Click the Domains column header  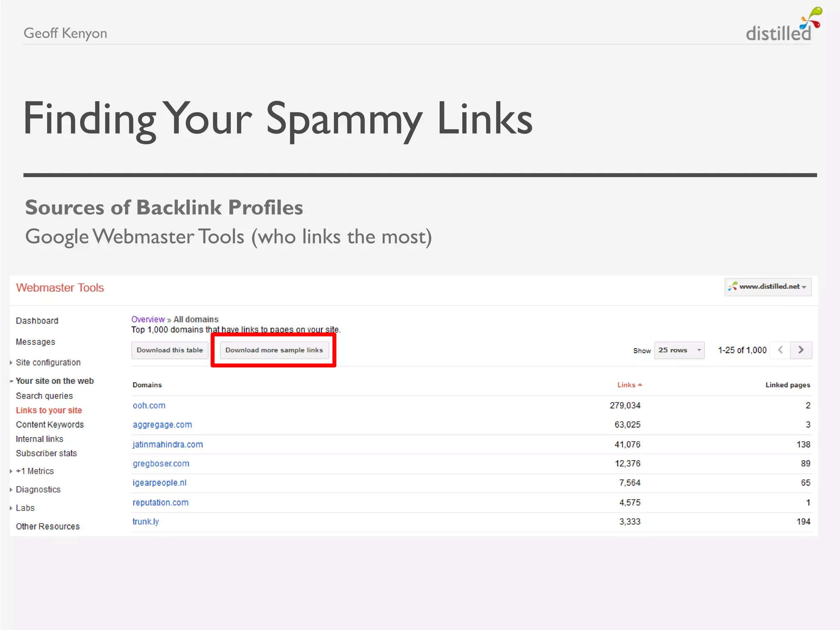(147, 385)
